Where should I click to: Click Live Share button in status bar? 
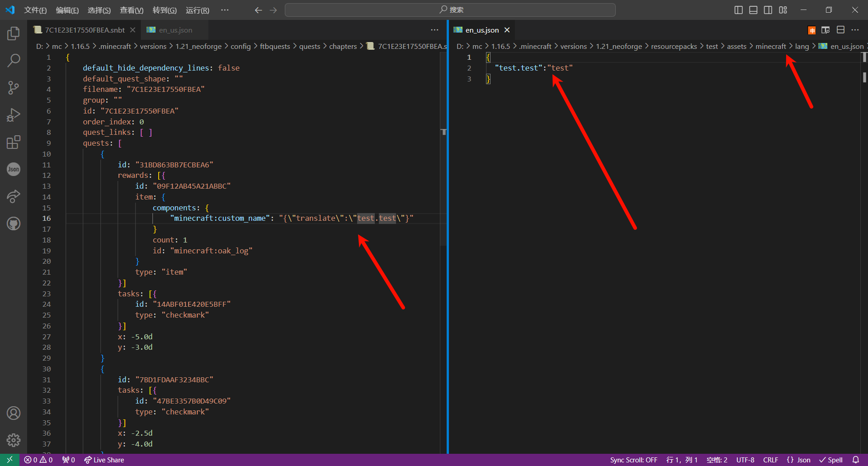pyautogui.click(x=104, y=460)
